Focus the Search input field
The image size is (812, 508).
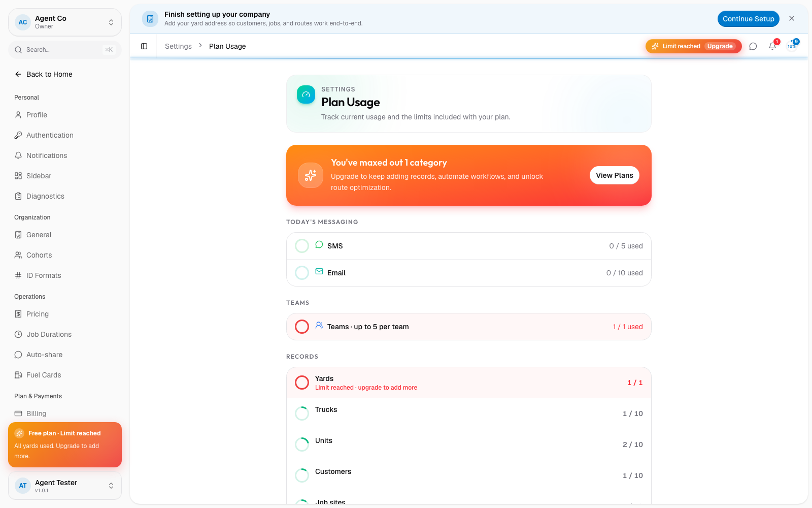tap(65, 50)
